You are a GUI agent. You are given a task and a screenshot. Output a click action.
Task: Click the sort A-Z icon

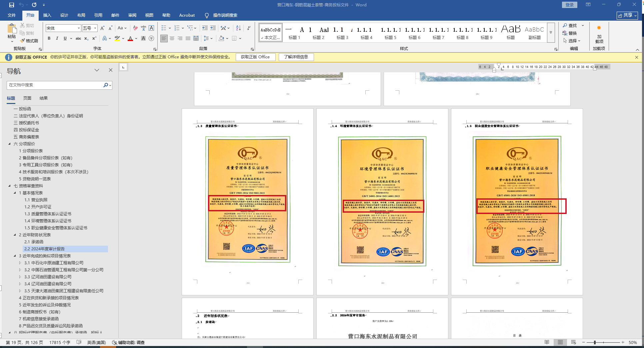point(238,28)
